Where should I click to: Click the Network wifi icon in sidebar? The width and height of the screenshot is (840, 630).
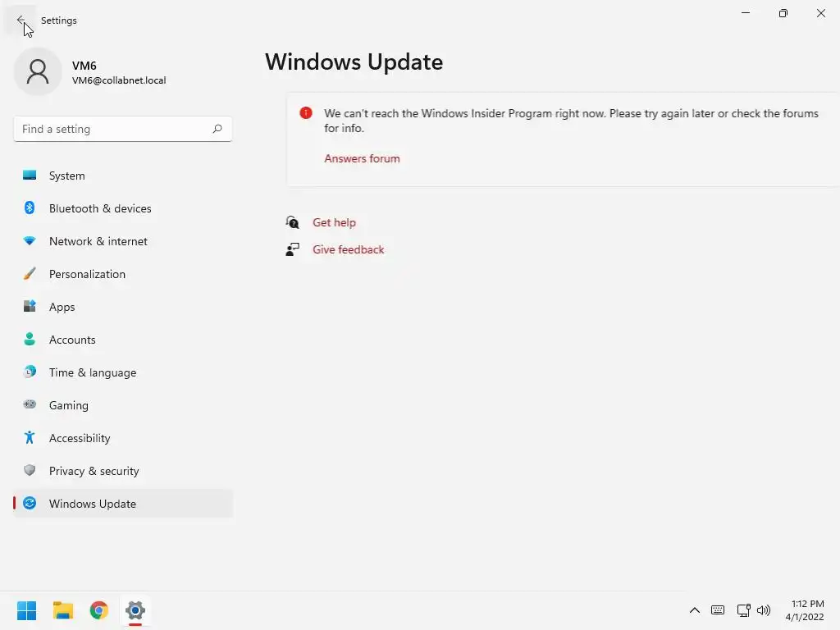pyautogui.click(x=30, y=241)
